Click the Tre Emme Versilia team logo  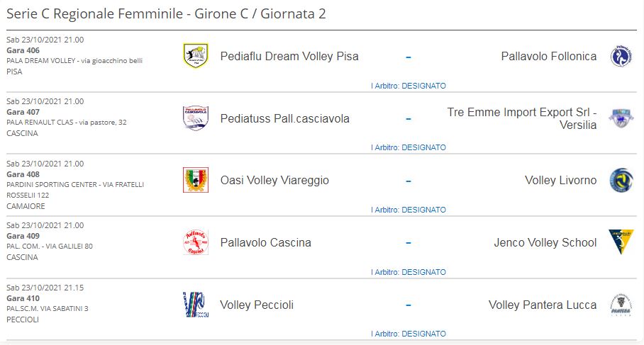[621, 118]
